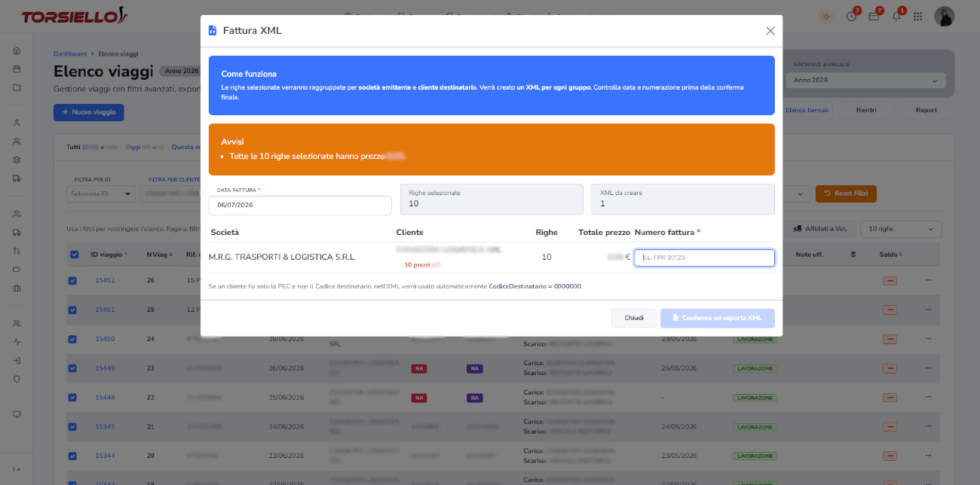
Task: Open the Seleziona ID filter dropdown
Action: (x=101, y=194)
